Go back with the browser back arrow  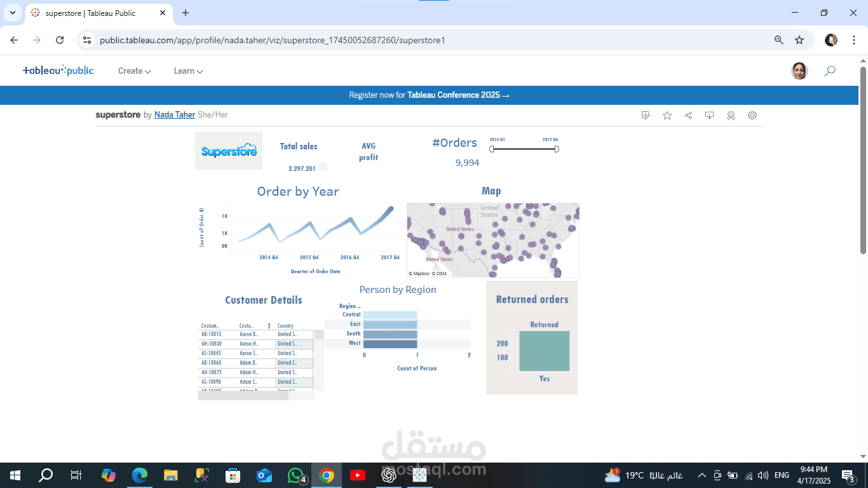(14, 40)
